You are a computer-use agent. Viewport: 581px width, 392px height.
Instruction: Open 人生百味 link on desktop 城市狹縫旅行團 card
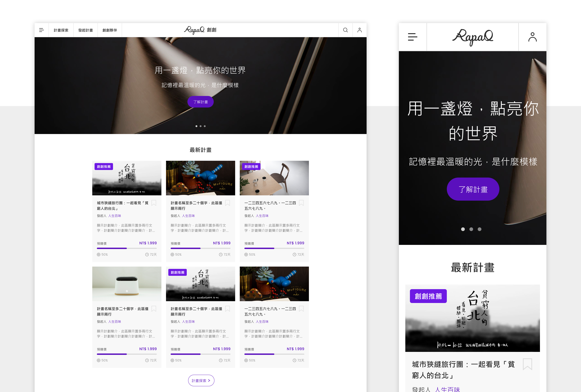tap(114, 216)
